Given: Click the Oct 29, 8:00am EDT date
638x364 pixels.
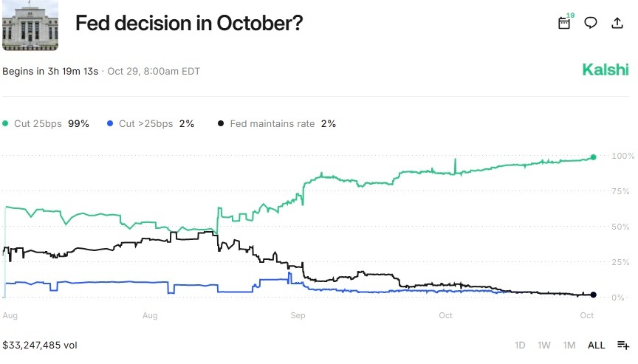Looking at the screenshot, I should [154, 72].
